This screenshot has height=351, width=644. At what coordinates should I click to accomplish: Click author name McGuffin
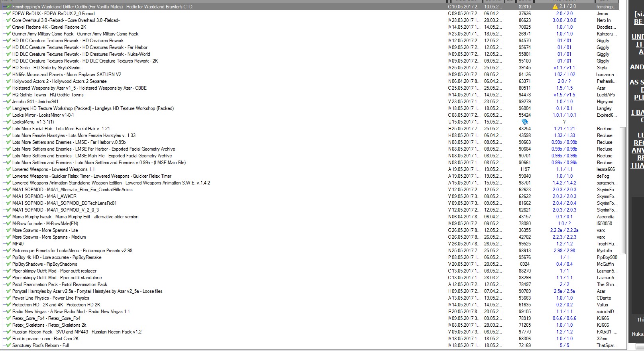(605, 264)
